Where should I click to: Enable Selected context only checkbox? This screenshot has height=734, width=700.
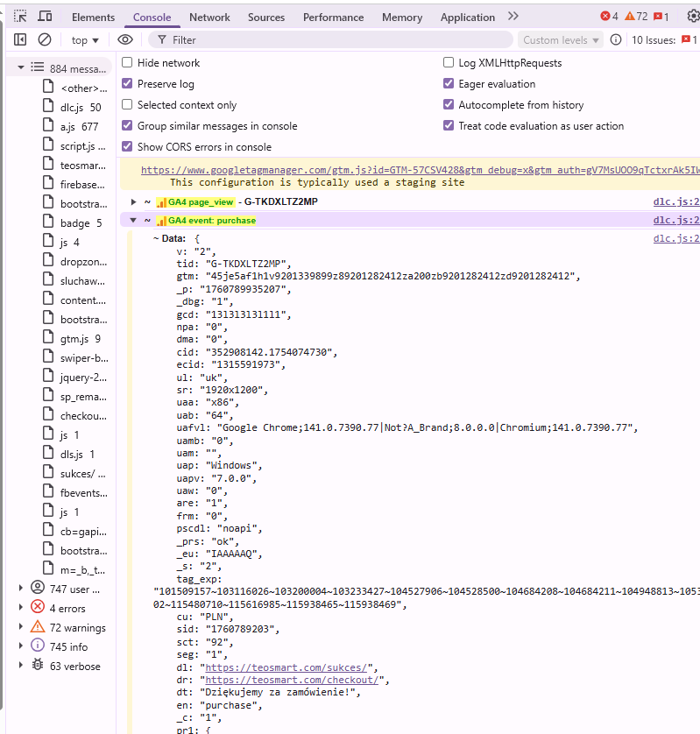[x=127, y=104]
